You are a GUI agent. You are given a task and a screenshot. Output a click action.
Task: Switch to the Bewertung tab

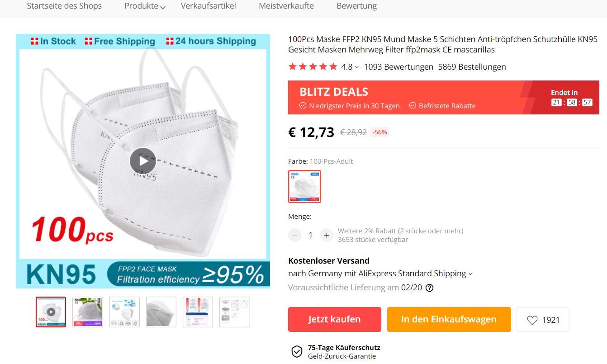point(356,6)
